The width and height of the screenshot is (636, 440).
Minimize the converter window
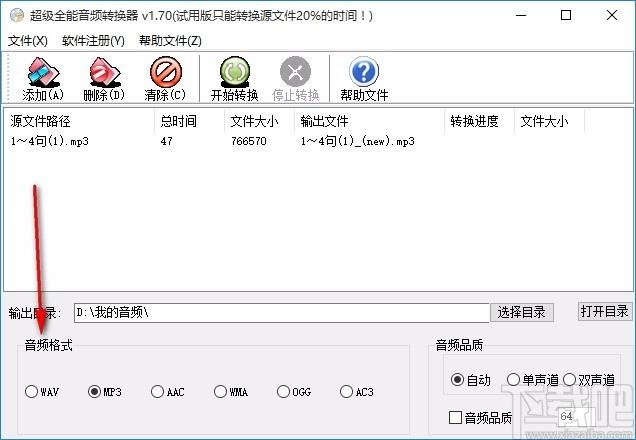pyautogui.click(x=521, y=15)
